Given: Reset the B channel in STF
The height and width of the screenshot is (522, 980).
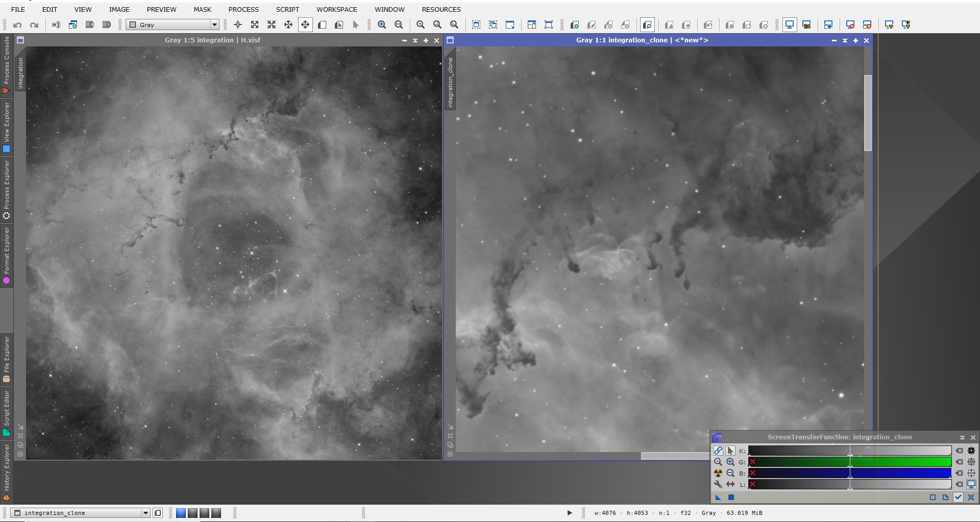Looking at the screenshot, I should click(960, 473).
